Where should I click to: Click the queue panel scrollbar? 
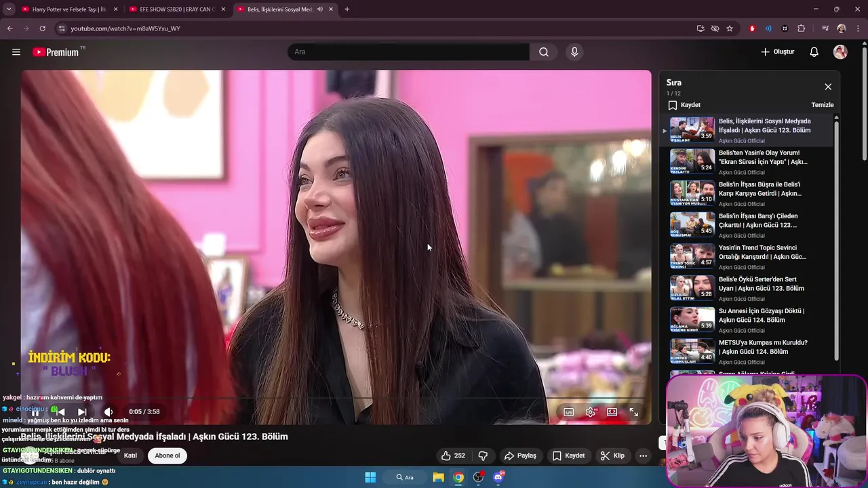point(837,241)
